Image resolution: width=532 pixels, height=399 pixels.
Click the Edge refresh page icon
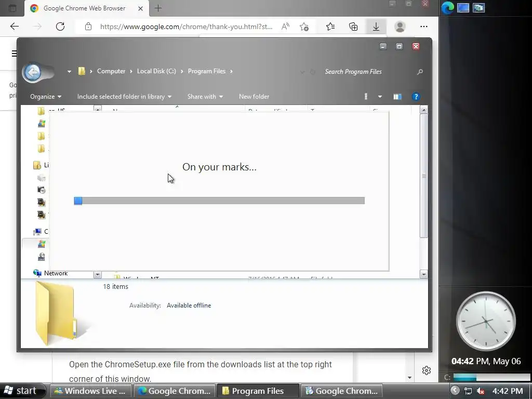pos(60,26)
